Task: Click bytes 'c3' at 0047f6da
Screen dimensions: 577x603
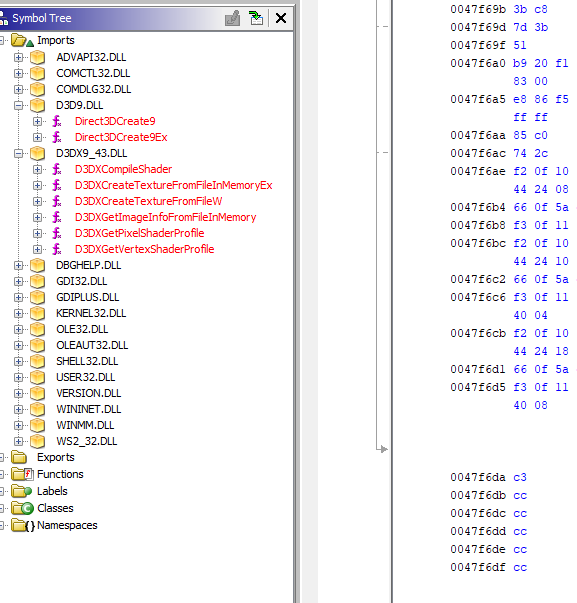Action: (x=520, y=477)
